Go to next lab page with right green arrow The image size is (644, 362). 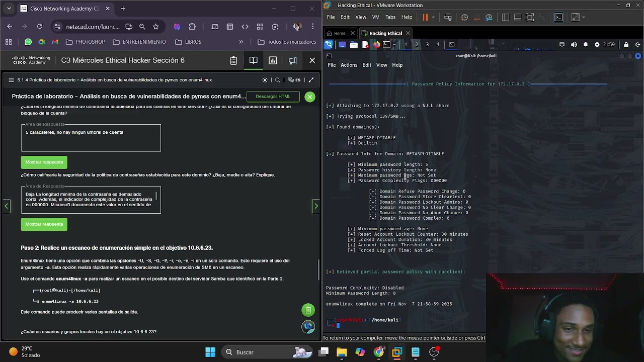point(316,206)
